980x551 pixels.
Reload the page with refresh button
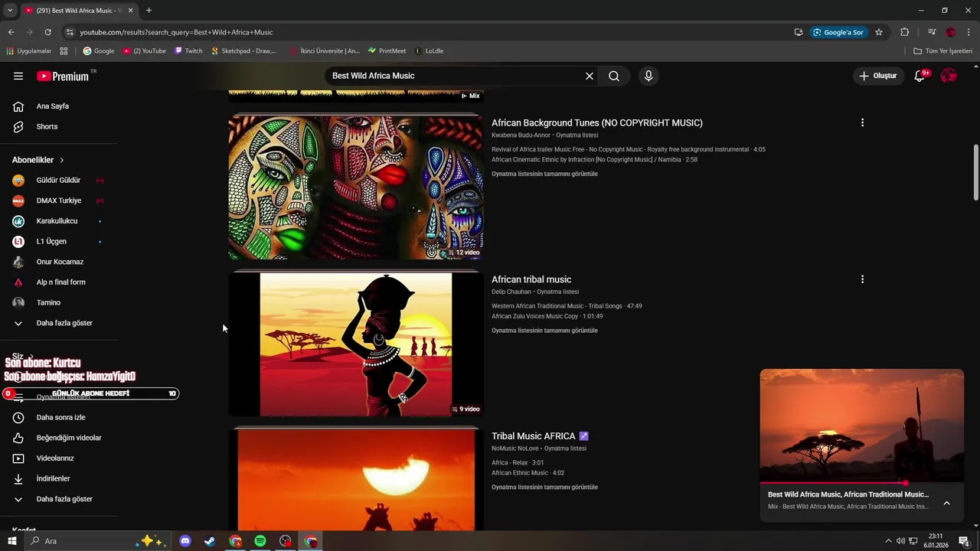coord(47,32)
